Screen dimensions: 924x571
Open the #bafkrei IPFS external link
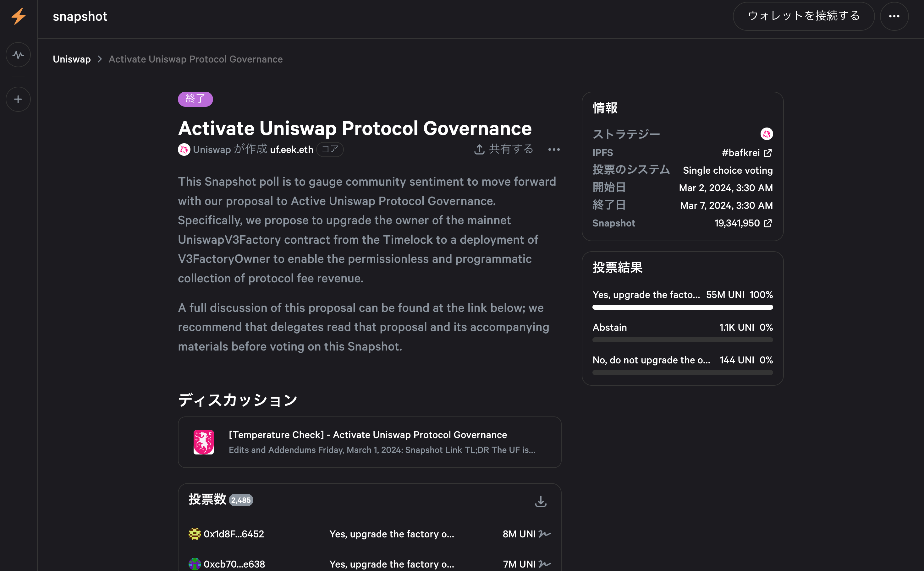click(747, 153)
